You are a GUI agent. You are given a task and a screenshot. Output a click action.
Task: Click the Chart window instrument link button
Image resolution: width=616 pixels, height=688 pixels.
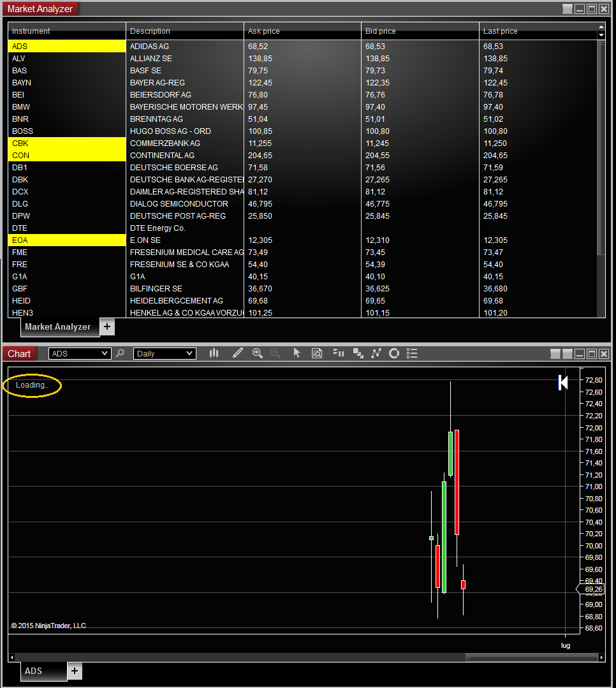pyautogui.click(x=555, y=354)
